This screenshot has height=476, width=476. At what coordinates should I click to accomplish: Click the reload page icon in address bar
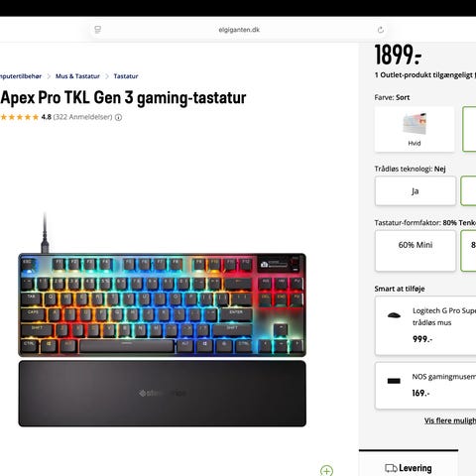coord(381,30)
